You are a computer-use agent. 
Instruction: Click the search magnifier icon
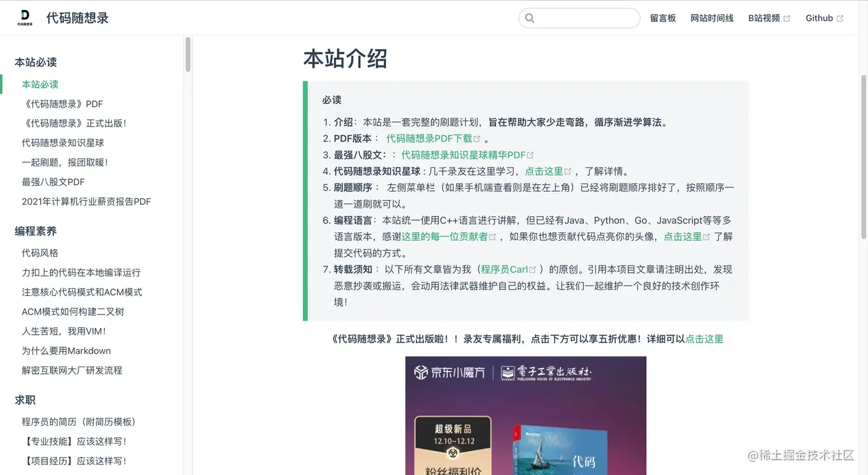click(530, 18)
